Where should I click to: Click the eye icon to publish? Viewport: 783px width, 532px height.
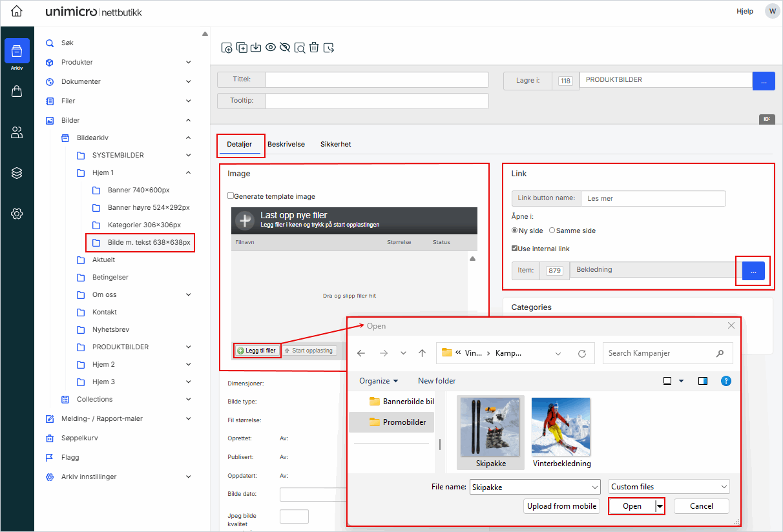tap(271, 47)
